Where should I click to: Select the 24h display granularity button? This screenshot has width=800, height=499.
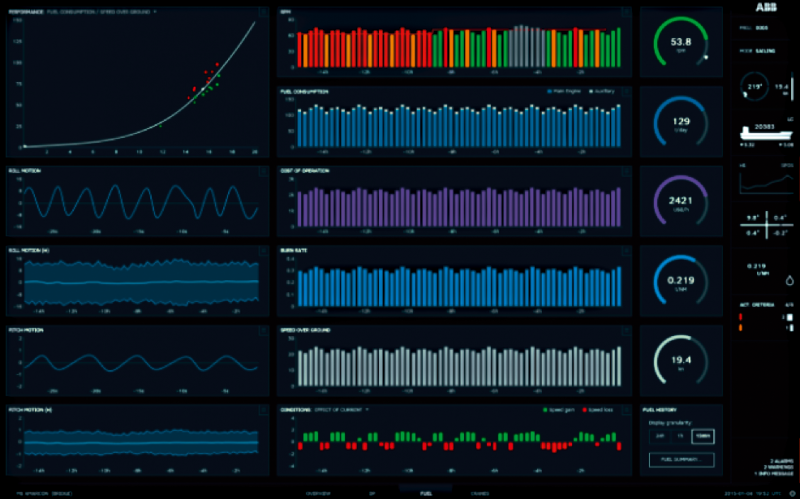click(659, 437)
